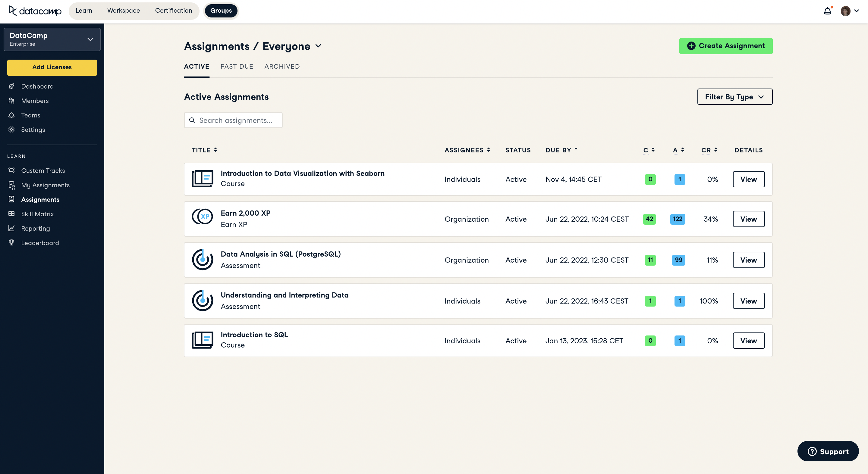Open the Custom Tracks sidebar icon
The height and width of the screenshot is (474, 868).
tap(11, 170)
